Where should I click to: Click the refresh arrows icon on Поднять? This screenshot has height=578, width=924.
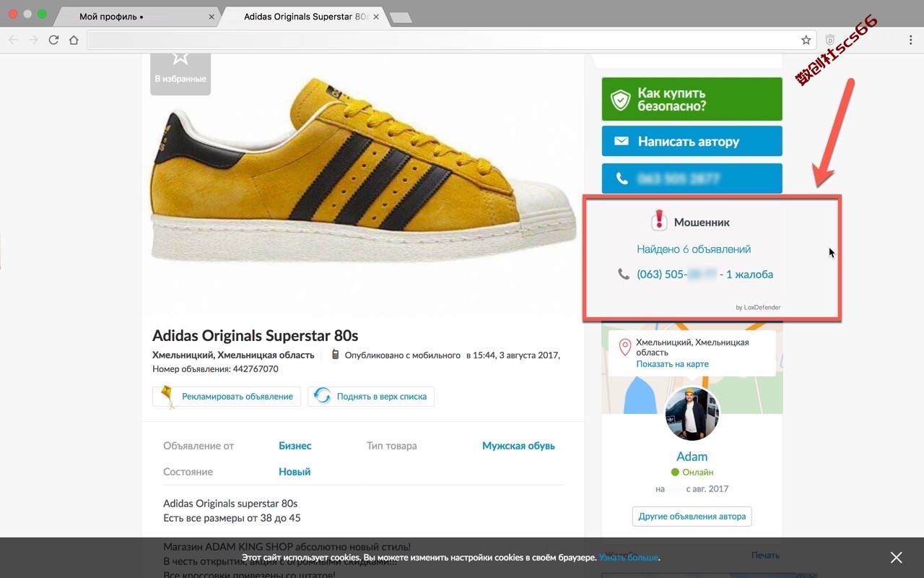coord(323,396)
